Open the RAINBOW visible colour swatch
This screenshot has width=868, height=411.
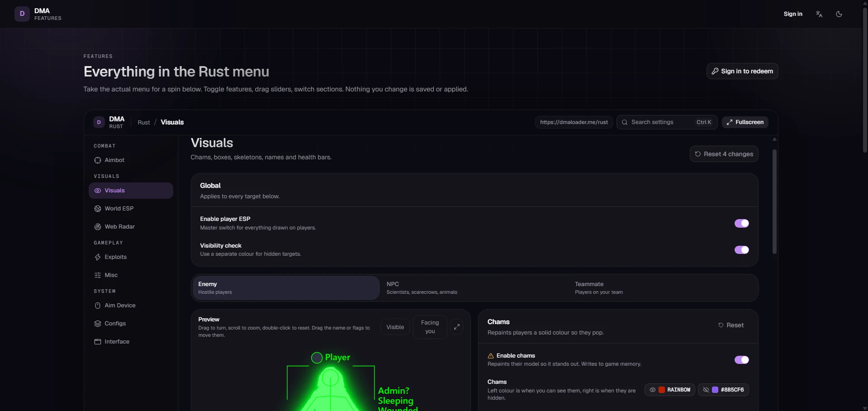pyautogui.click(x=670, y=390)
